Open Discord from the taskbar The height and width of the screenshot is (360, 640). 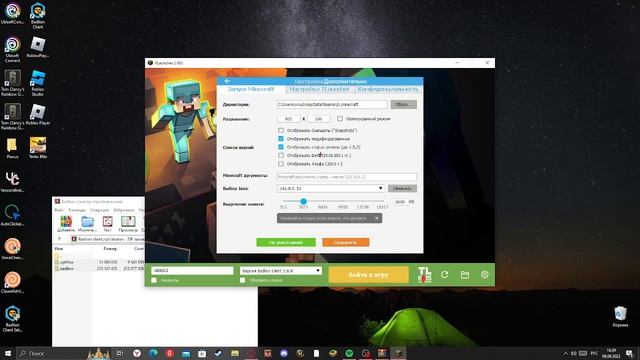click(x=284, y=353)
